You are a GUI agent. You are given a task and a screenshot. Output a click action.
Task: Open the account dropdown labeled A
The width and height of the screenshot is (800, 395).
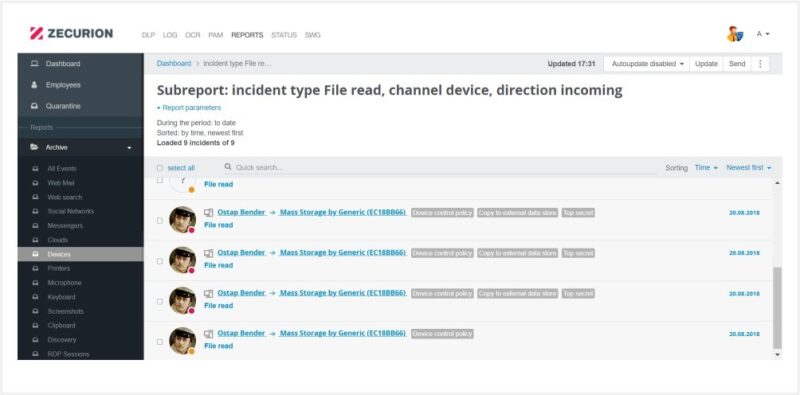(x=763, y=34)
